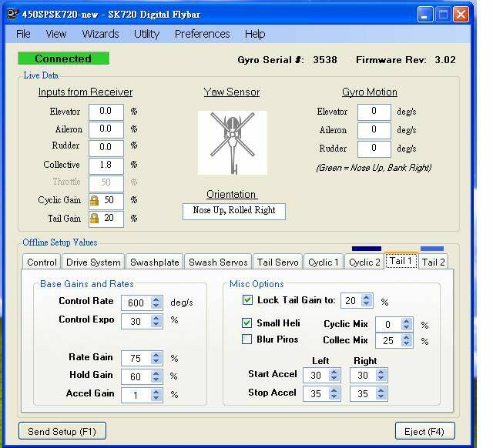Image resolution: width=493 pixels, height=448 pixels.
Task: Click the Orientation text box
Action: [x=234, y=211]
